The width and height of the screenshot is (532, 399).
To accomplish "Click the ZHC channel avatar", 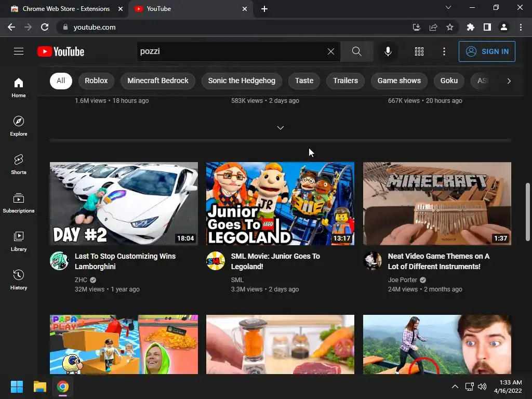I will [59, 261].
